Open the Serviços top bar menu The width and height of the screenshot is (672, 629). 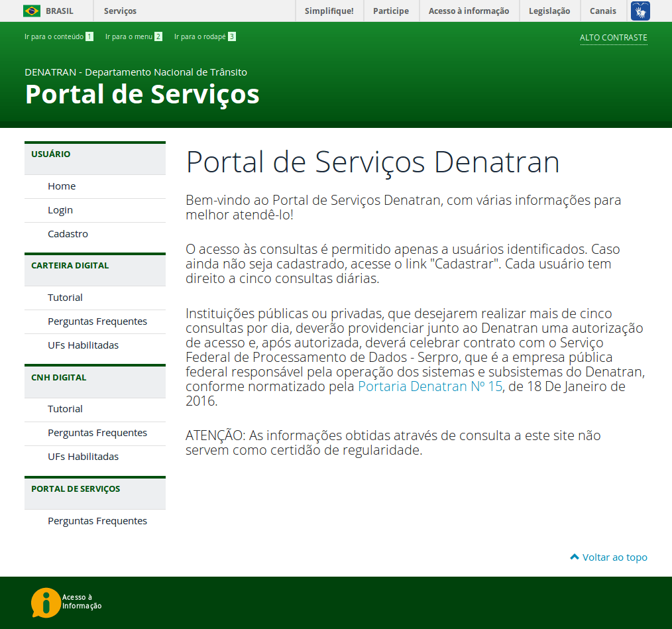coord(120,11)
